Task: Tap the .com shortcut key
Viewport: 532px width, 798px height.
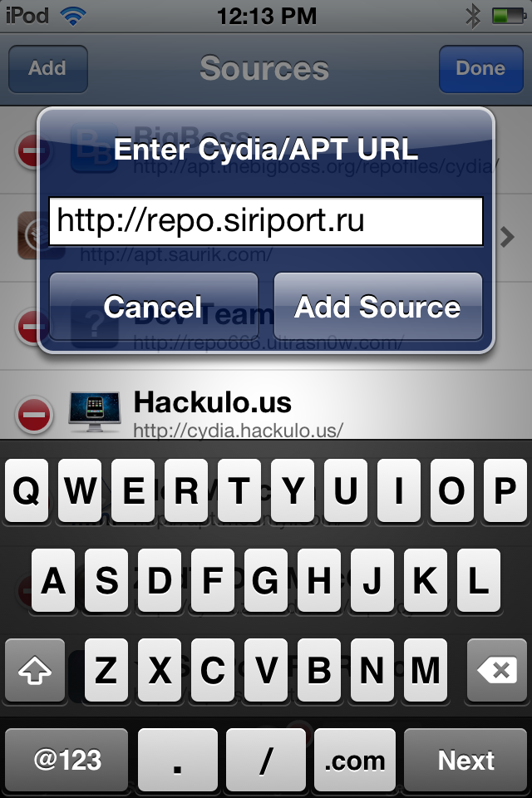Action: (x=355, y=760)
